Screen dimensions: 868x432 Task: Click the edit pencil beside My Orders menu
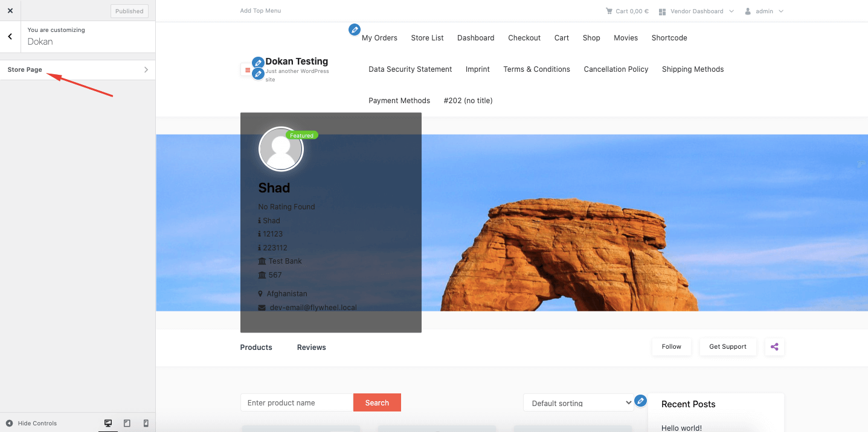pos(355,30)
